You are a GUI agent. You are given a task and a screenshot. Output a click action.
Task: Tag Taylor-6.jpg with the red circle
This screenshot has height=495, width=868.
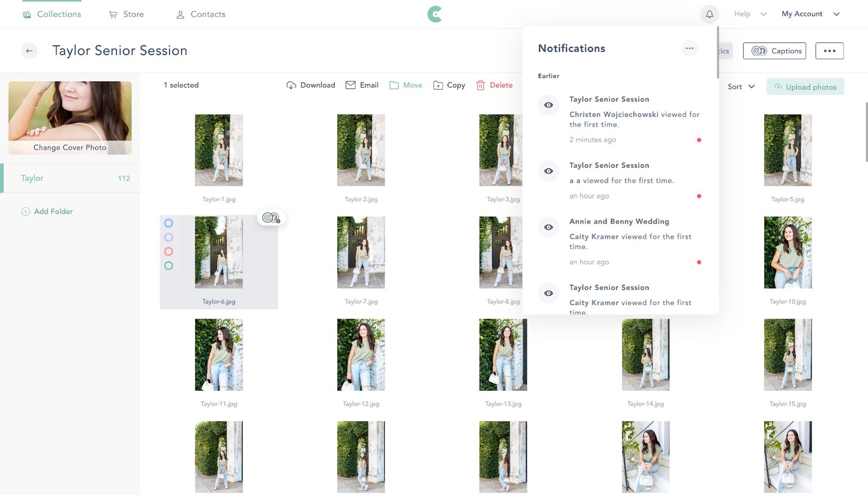pyautogui.click(x=169, y=251)
